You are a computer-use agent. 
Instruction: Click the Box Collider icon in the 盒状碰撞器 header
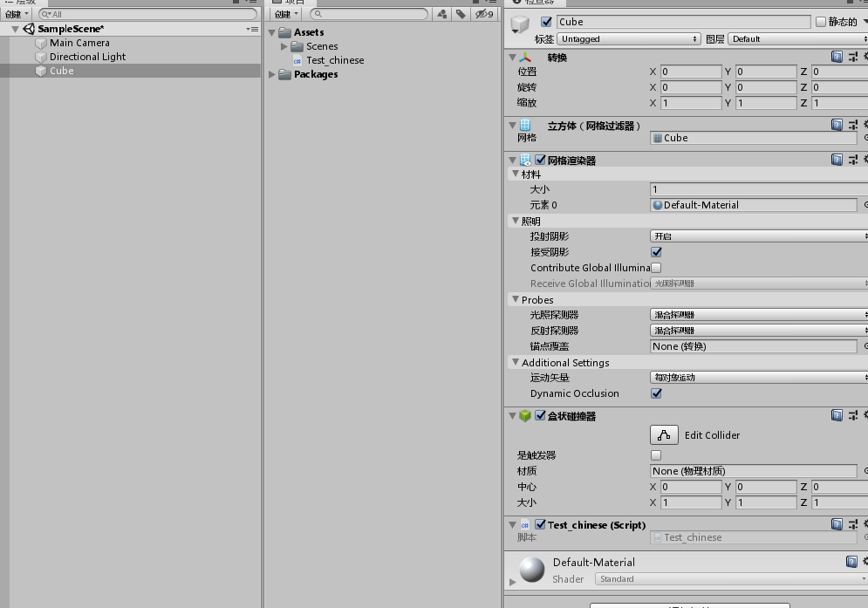(524, 416)
